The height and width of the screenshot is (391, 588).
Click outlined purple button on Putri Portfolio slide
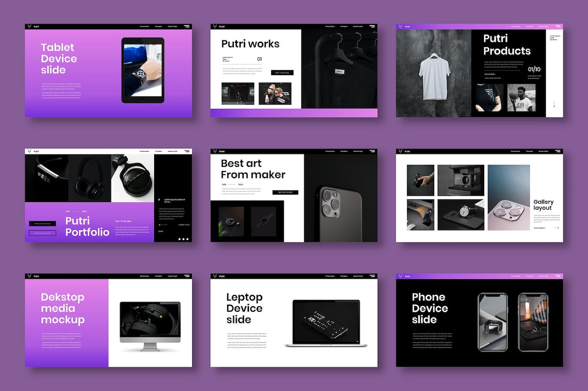pos(42,233)
